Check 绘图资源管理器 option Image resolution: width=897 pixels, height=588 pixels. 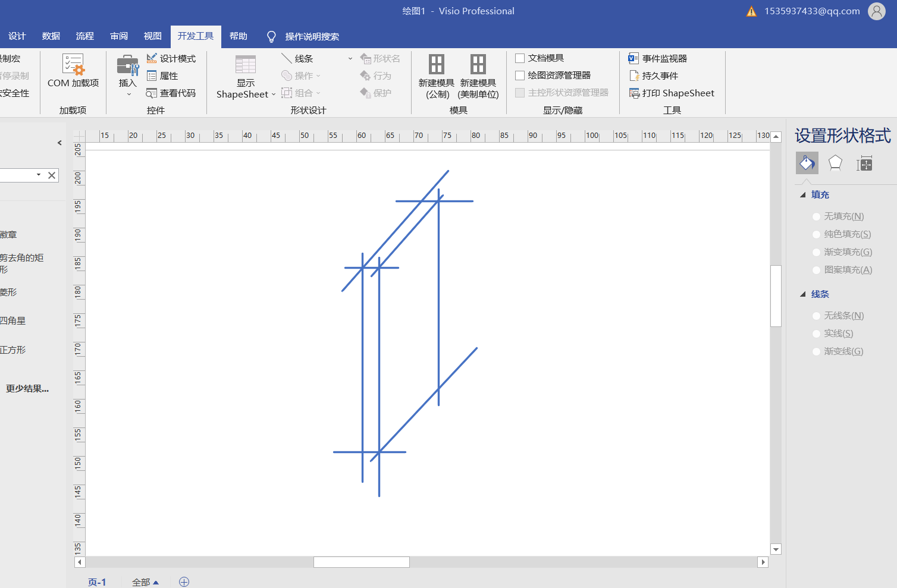[x=519, y=75]
